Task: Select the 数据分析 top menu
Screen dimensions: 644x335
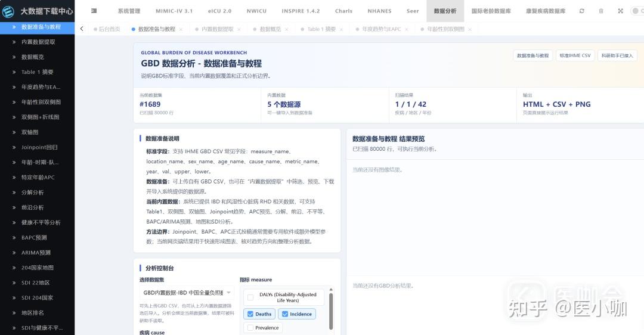Action: coord(445,11)
